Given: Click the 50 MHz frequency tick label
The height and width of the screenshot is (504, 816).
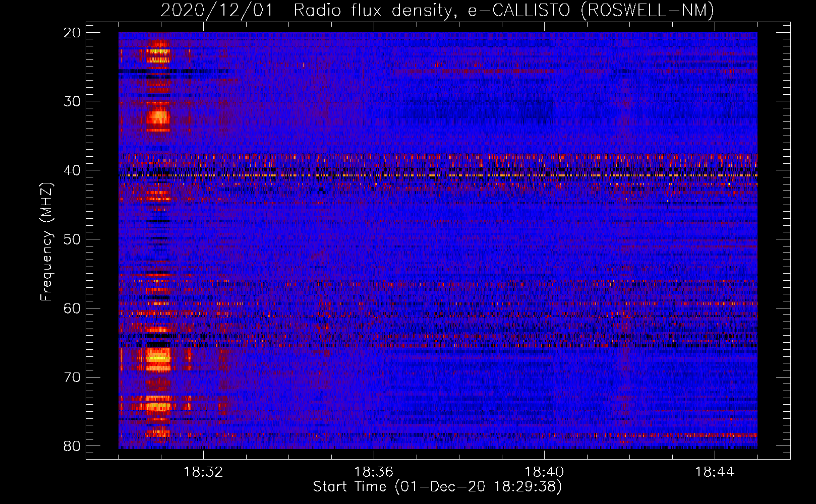Looking at the screenshot, I should pos(73,239).
